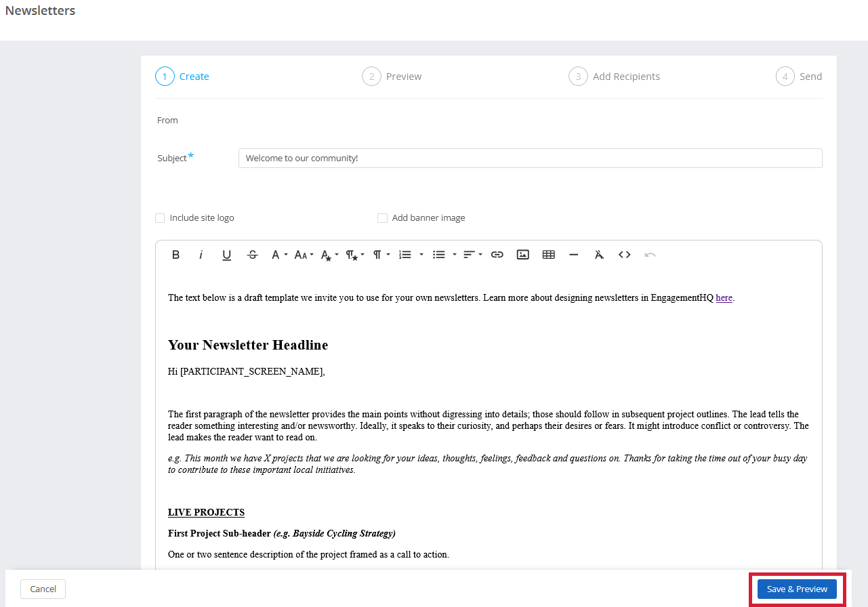Check the Add banner image option

(x=382, y=218)
